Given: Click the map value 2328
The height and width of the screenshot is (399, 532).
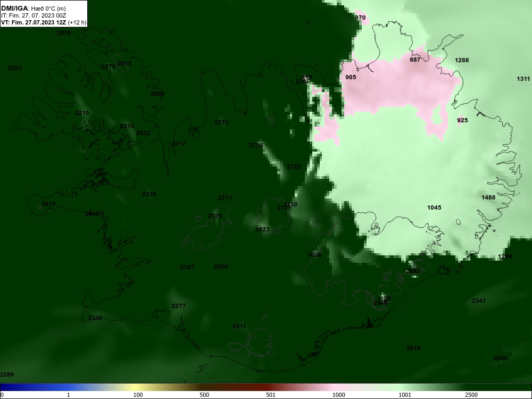Looking at the screenshot, I should [x=149, y=194].
